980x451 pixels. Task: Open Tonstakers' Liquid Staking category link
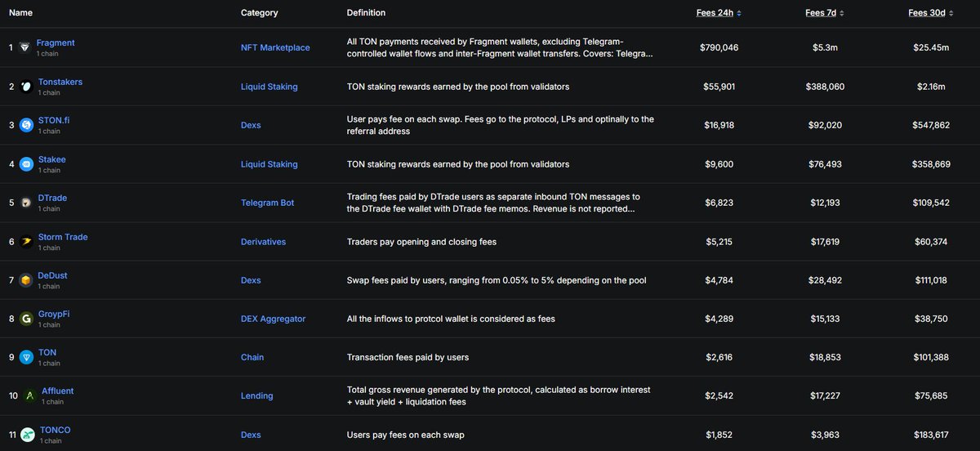[269, 87]
